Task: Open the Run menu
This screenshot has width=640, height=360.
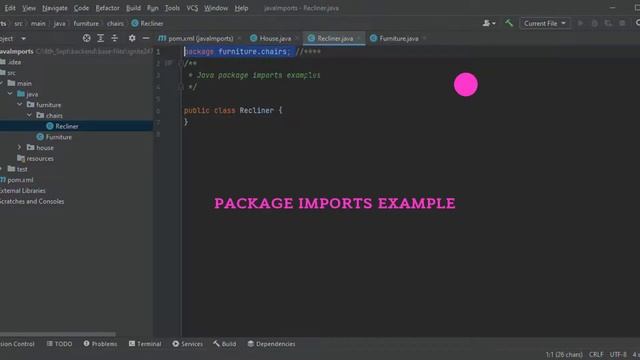Action: 153,8
